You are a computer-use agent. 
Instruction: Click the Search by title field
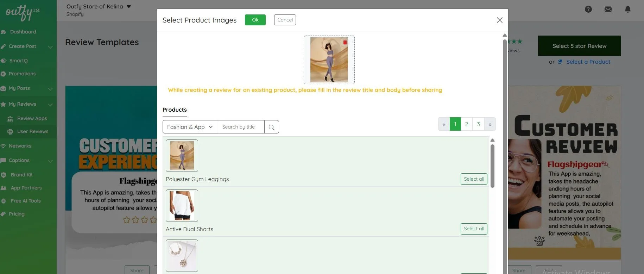(241, 127)
